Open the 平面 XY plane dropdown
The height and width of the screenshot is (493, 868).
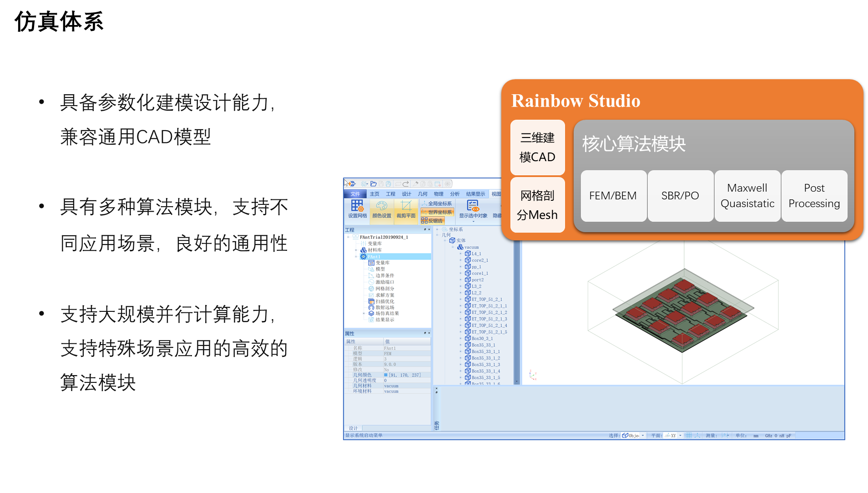tap(681, 436)
